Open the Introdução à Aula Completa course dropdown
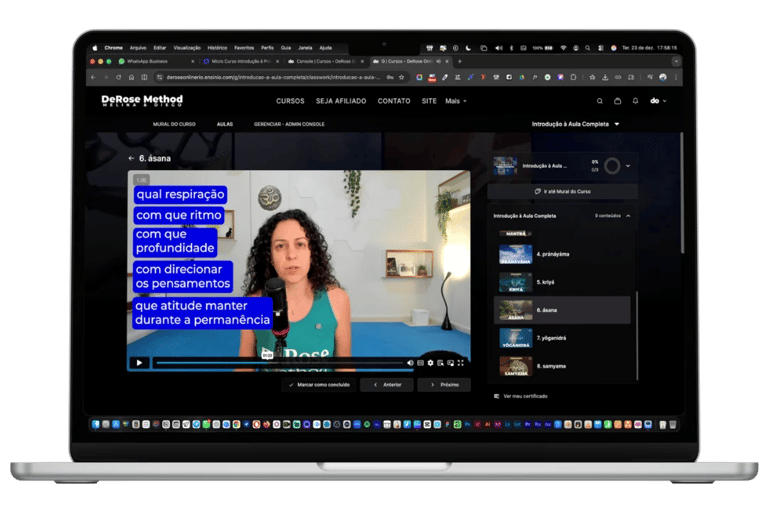 pos(576,124)
